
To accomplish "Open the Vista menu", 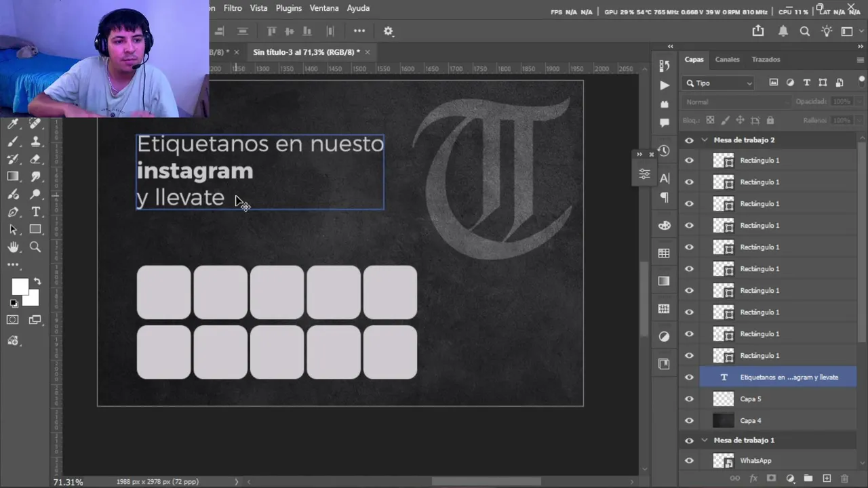I will (258, 8).
